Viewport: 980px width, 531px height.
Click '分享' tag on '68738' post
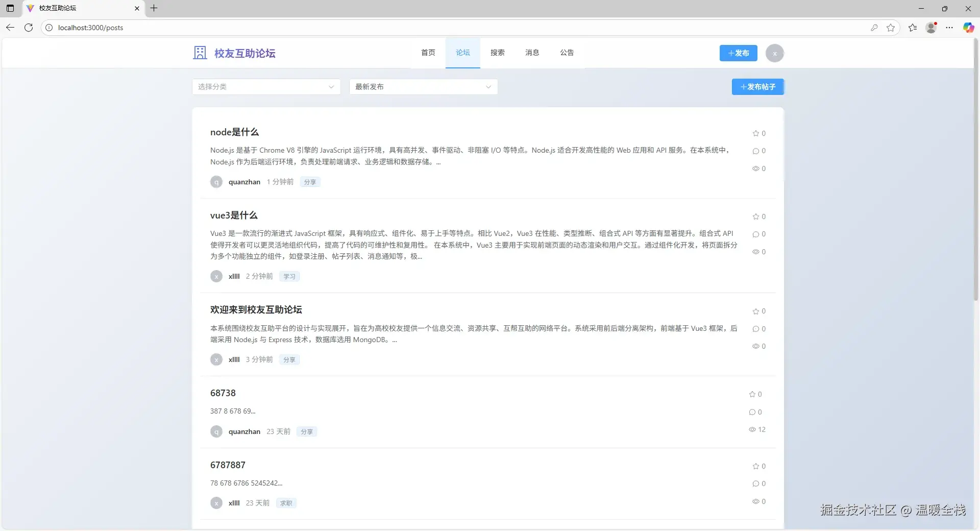point(307,432)
